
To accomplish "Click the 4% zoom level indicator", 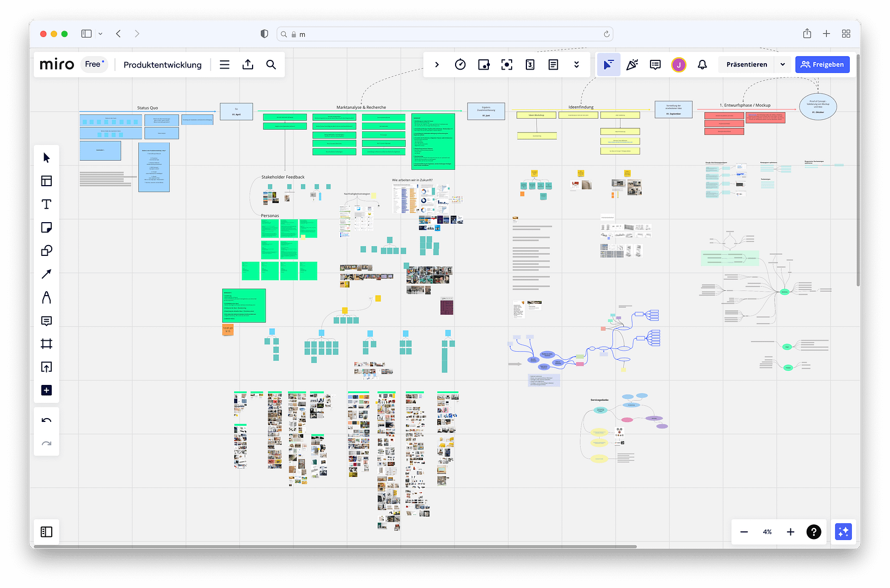I will [x=767, y=532].
